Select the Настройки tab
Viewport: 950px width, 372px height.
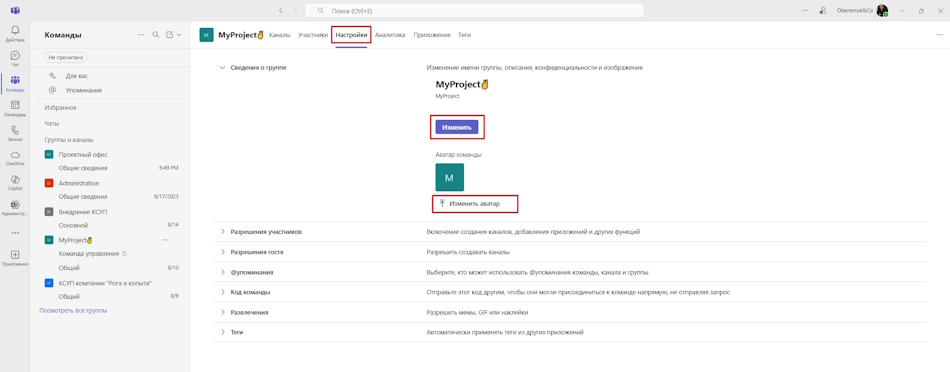(x=351, y=35)
